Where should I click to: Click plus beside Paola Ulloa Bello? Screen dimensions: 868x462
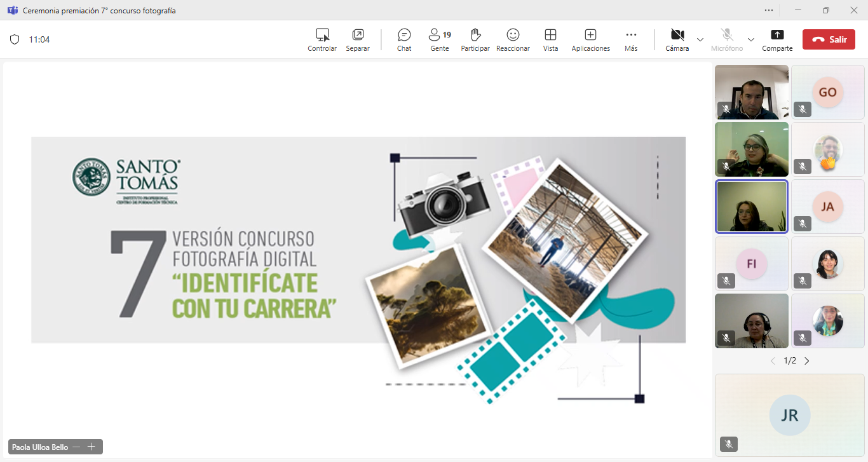click(x=91, y=447)
